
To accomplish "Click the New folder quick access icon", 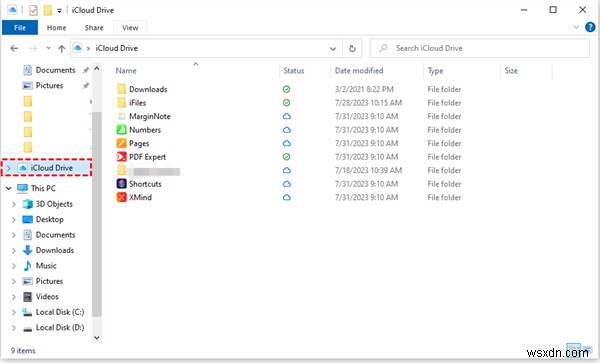I will [47, 10].
